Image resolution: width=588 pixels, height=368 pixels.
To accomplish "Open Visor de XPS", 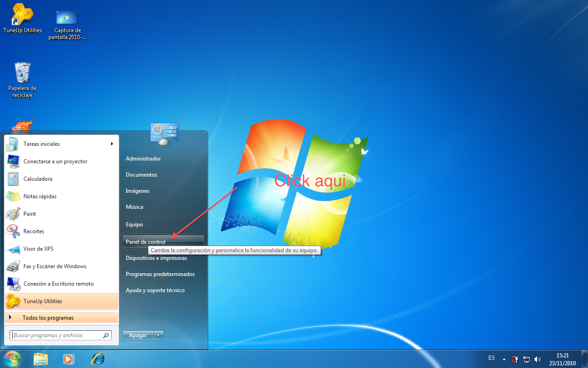I will click(62, 249).
